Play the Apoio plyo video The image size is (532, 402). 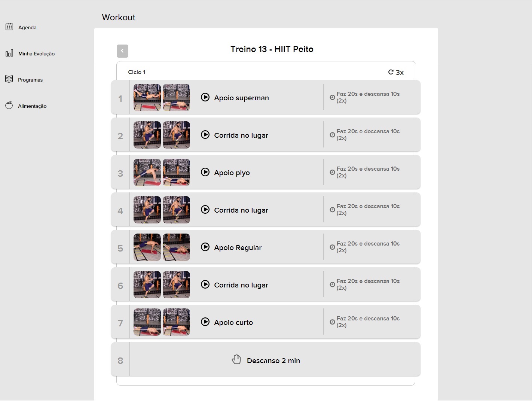click(x=205, y=172)
